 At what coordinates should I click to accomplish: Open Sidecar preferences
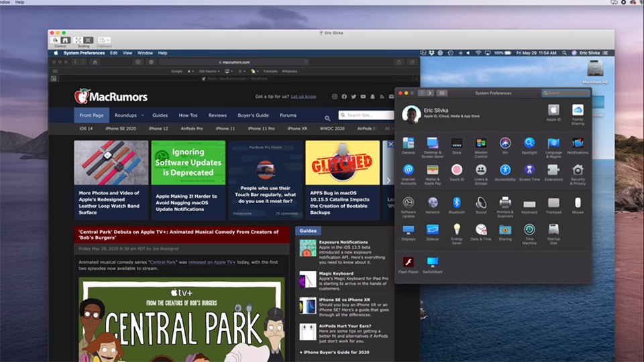coord(433,232)
